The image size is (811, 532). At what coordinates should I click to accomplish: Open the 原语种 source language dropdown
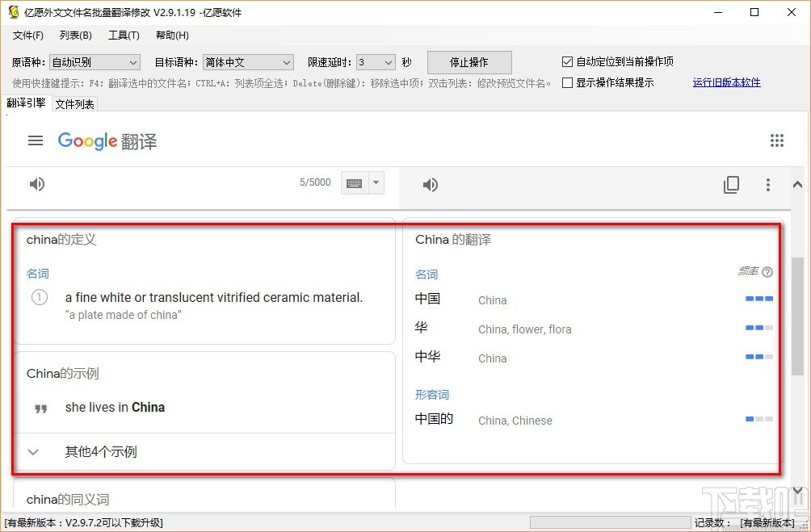[95, 62]
